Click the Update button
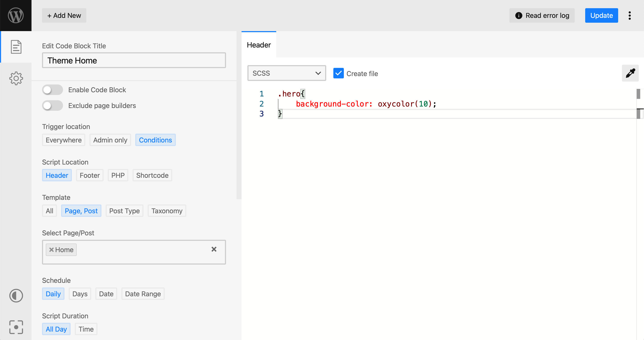Image resolution: width=644 pixels, height=340 pixels. click(601, 16)
